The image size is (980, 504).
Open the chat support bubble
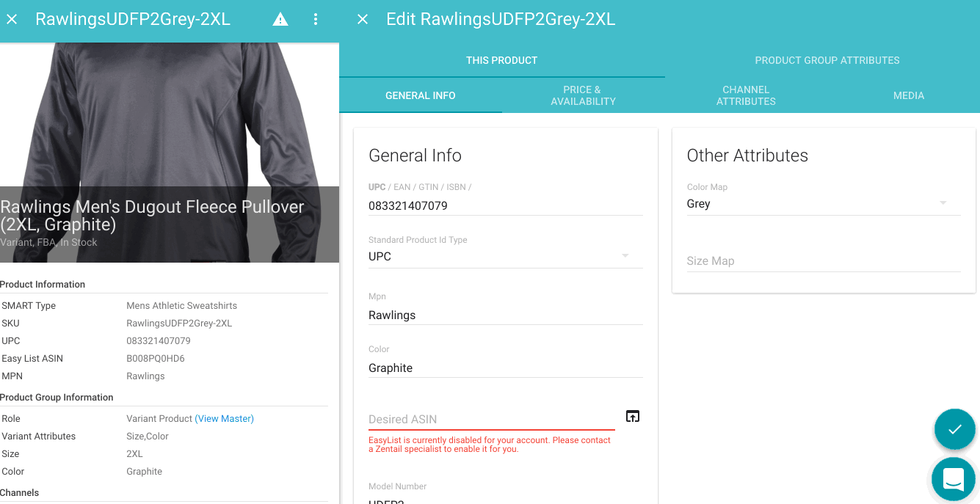[954, 480]
